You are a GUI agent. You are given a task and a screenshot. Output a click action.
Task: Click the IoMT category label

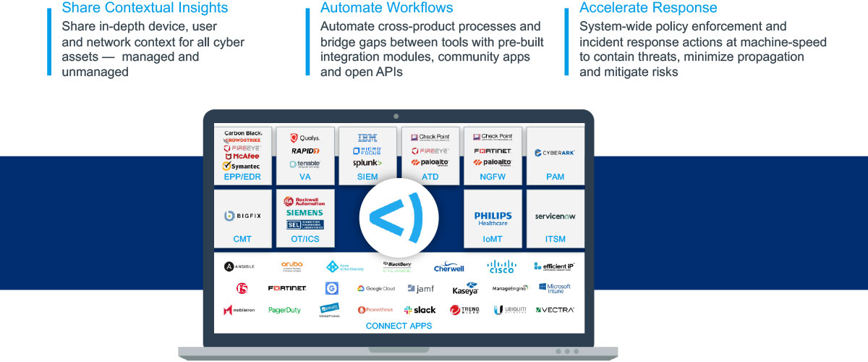[493, 239]
